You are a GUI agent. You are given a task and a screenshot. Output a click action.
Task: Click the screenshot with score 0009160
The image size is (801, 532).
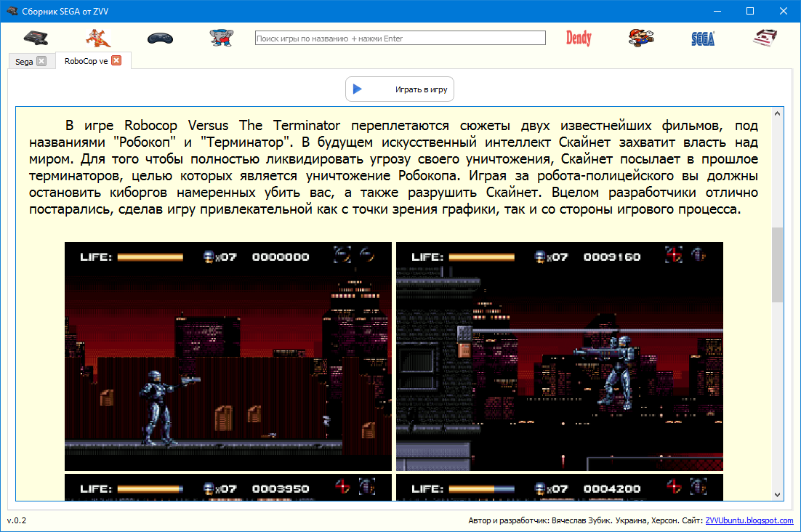point(560,356)
